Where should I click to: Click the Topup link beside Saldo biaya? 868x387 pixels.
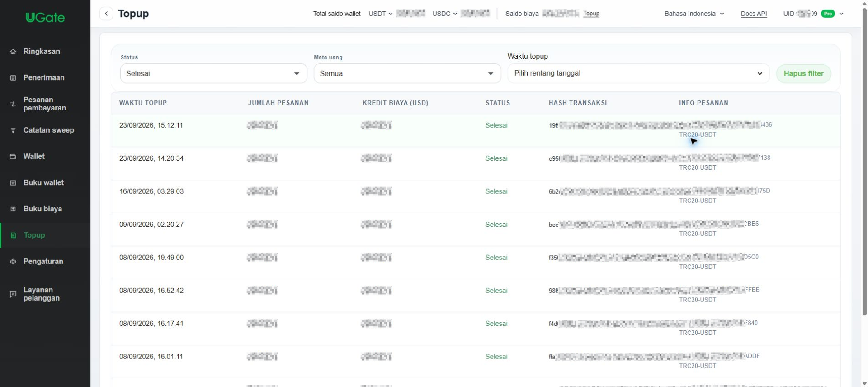click(591, 14)
